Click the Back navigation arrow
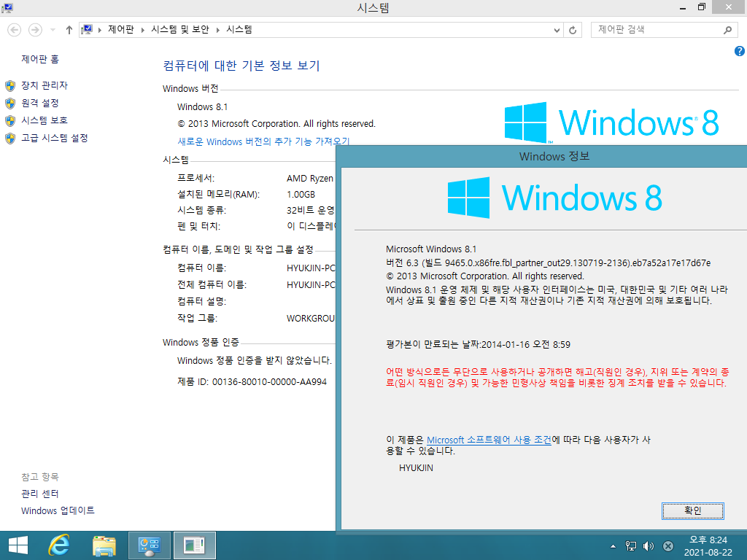 [x=15, y=30]
